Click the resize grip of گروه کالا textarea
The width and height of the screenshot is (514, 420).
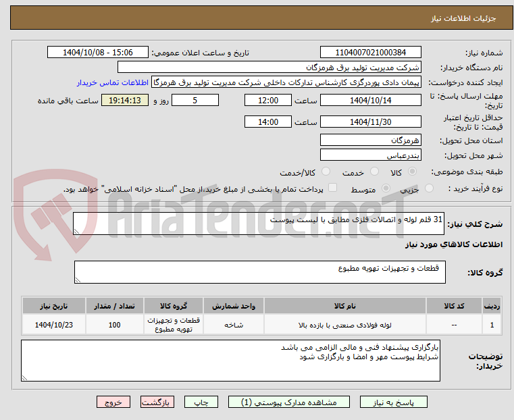click(78, 280)
